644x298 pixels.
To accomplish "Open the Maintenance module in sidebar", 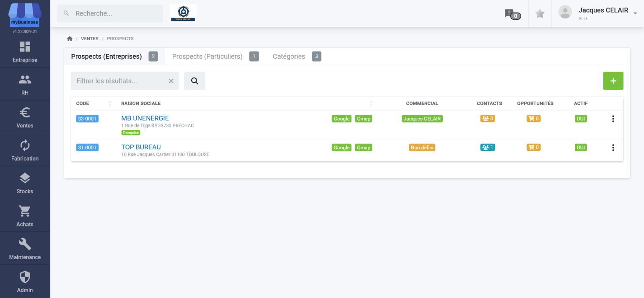I will click(x=25, y=249).
